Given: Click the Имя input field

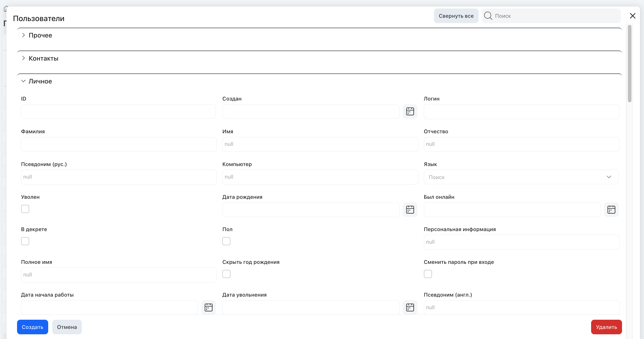Looking at the screenshot, I should (320, 144).
